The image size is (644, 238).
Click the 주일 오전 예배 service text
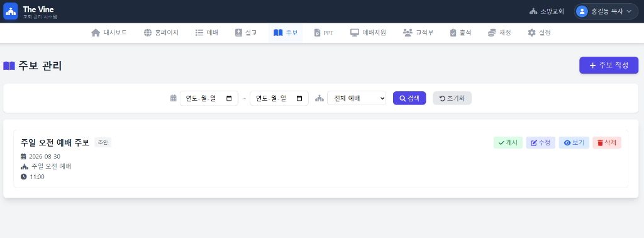click(52, 166)
